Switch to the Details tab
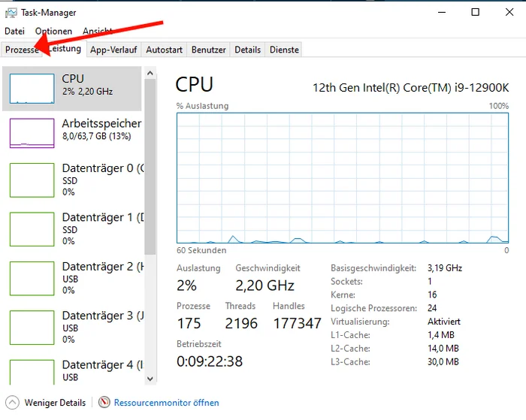Screen dimensions: 526x420 pos(247,50)
